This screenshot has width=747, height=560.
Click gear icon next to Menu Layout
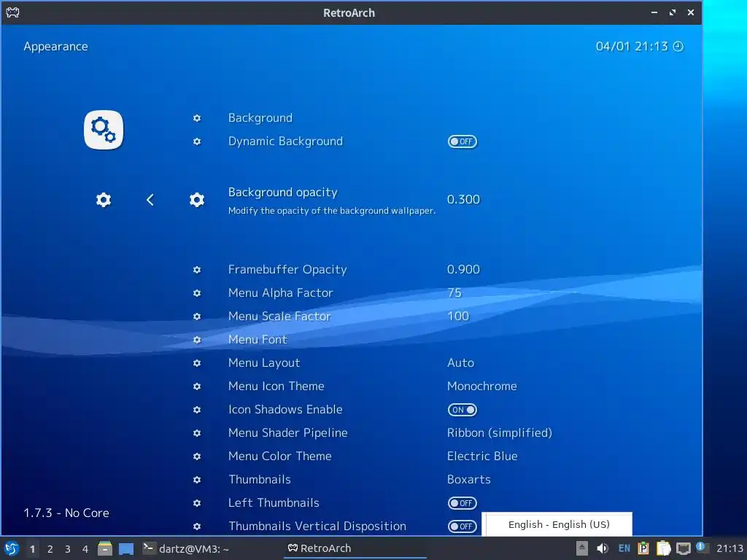click(197, 363)
